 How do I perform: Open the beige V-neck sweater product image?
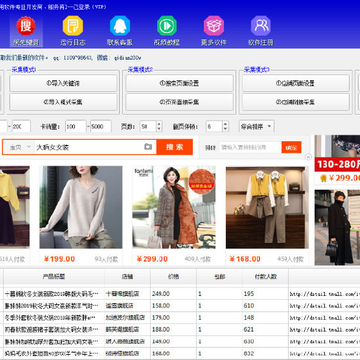point(81,207)
